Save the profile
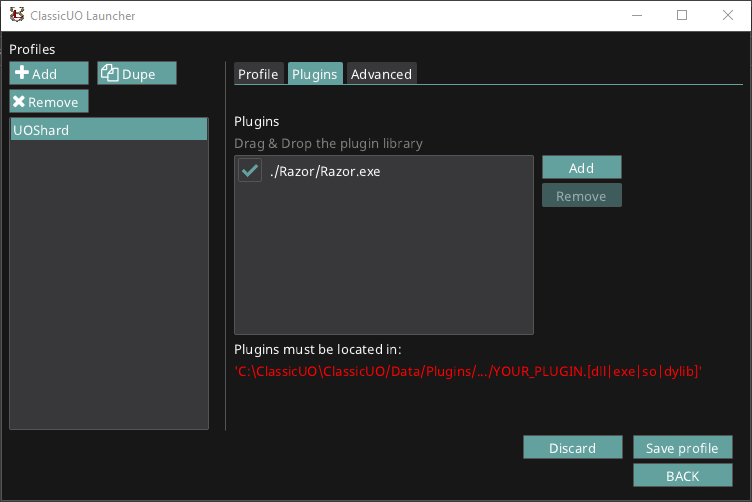Screen dimensions: 752x502 (x=682, y=447)
